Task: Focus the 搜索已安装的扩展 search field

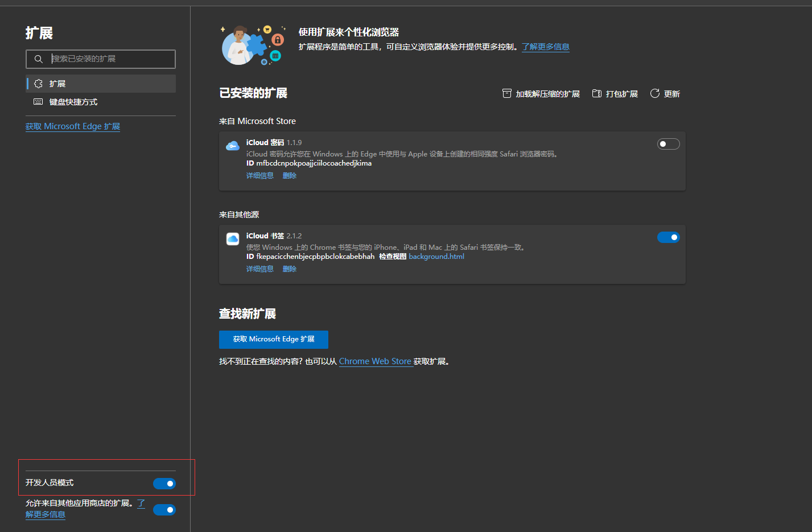Action: (x=101, y=59)
